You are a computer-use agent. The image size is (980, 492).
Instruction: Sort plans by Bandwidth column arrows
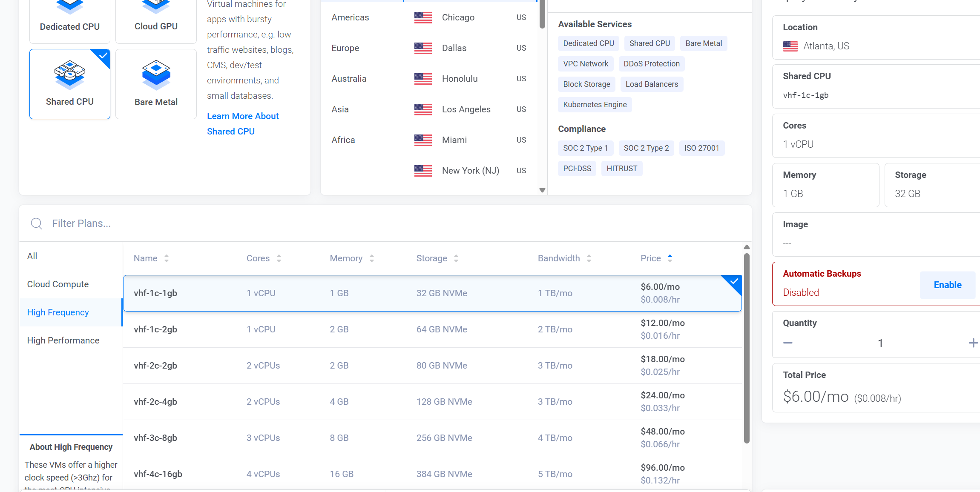pyautogui.click(x=589, y=258)
